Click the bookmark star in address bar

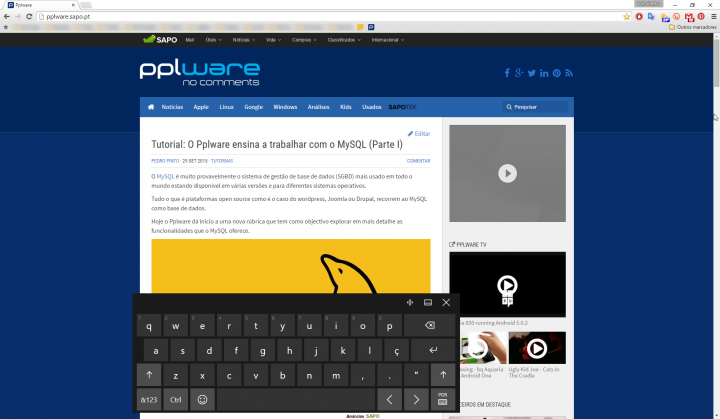(626, 17)
